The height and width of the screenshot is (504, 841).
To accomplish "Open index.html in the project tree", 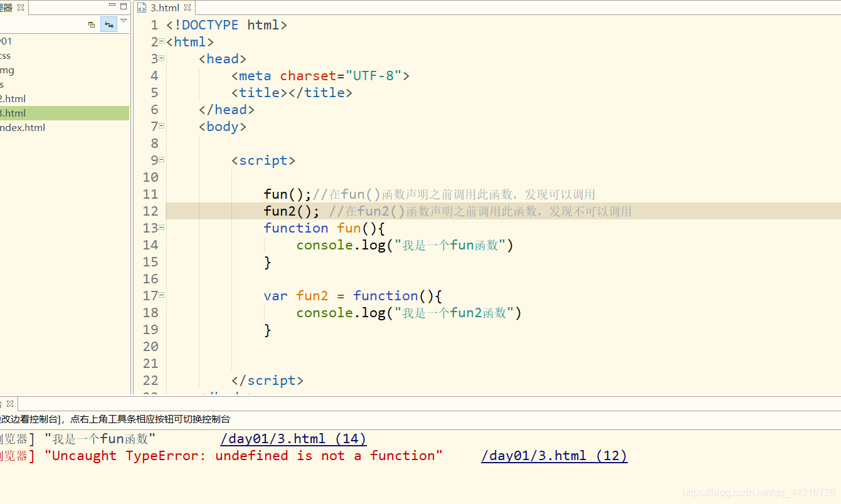I will pos(23,127).
